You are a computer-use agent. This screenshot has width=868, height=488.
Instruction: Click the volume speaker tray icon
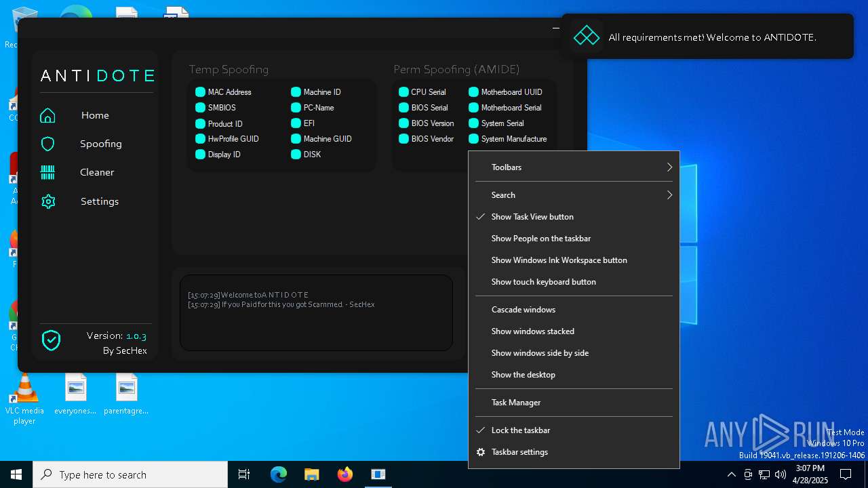pos(780,474)
